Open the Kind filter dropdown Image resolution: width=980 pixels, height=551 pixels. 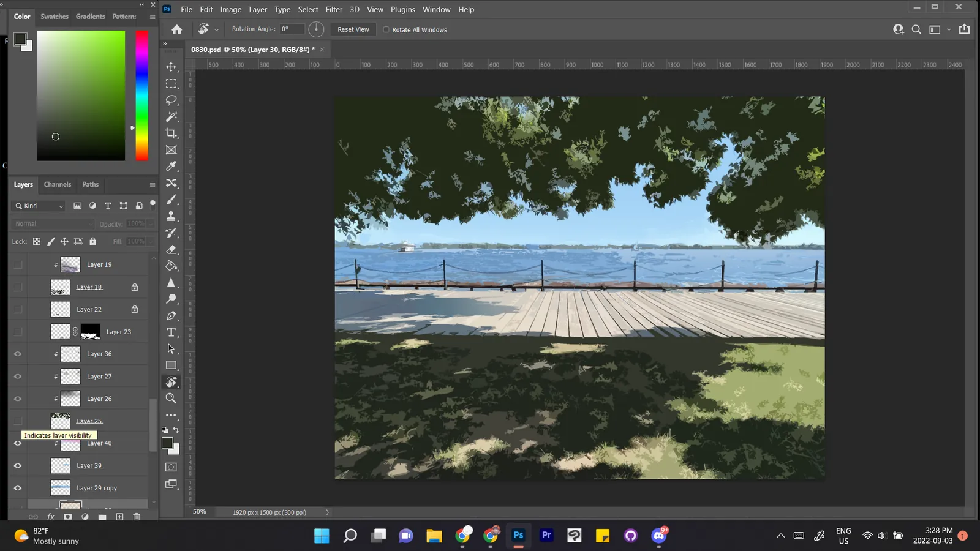39,206
